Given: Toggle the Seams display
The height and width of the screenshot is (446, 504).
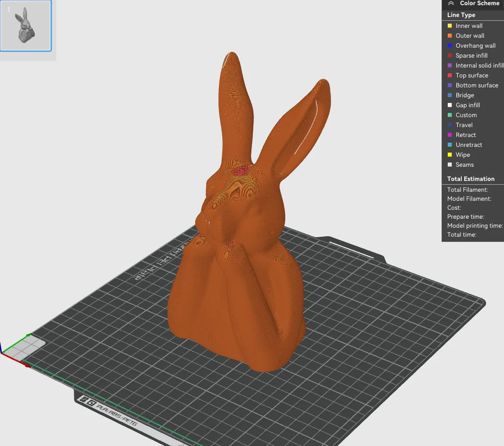Looking at the screenshot, I should click(450, 164).
